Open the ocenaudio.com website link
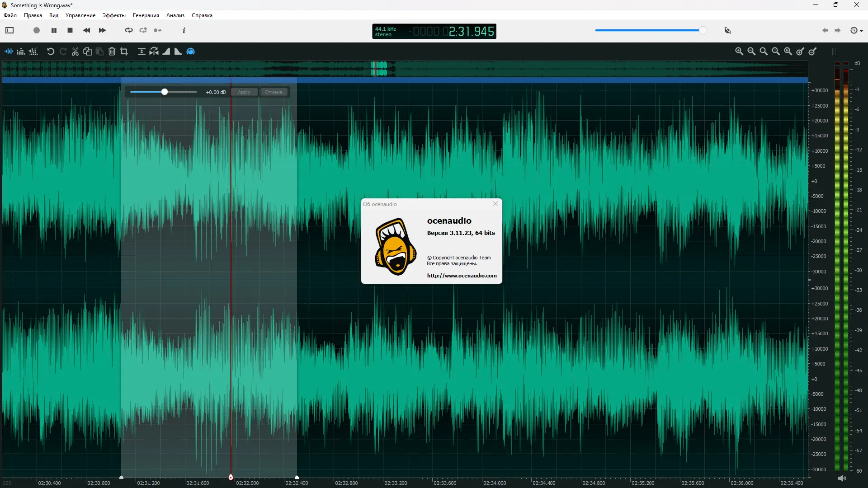The height and width of the screenshot is (488, 868). (x=462, y=276)
